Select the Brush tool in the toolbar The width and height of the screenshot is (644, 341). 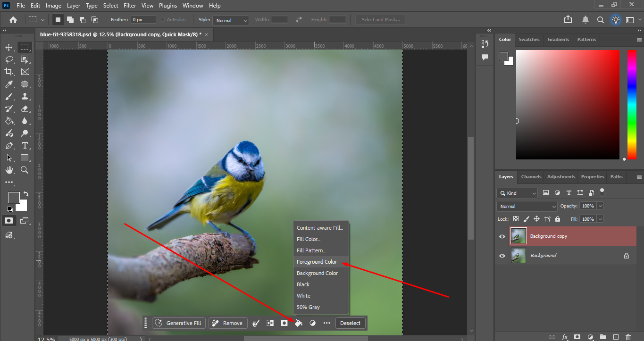click(x=9, y=96)
